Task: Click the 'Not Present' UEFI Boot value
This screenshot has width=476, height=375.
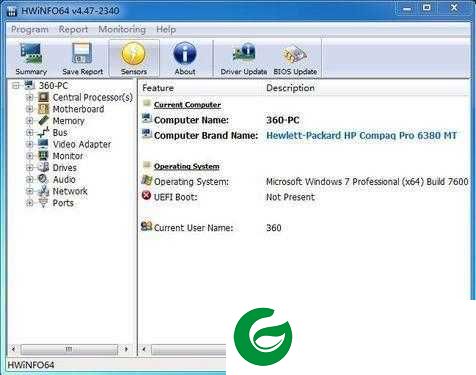Action: (290, 197)
